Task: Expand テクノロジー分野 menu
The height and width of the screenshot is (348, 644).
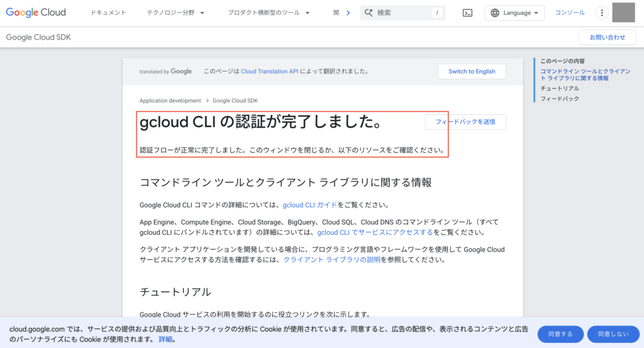Action: [175, 13]
